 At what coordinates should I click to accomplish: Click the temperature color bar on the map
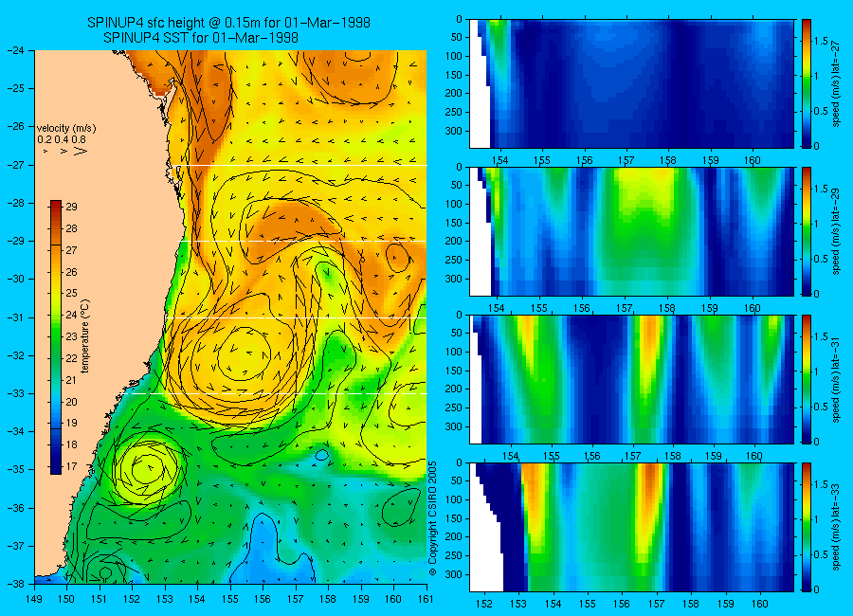pyautogui.click(x=56, y=336)
